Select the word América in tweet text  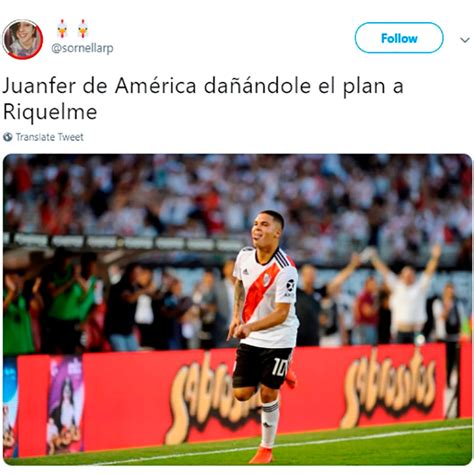pyautogui.click(x=156, y=86)
